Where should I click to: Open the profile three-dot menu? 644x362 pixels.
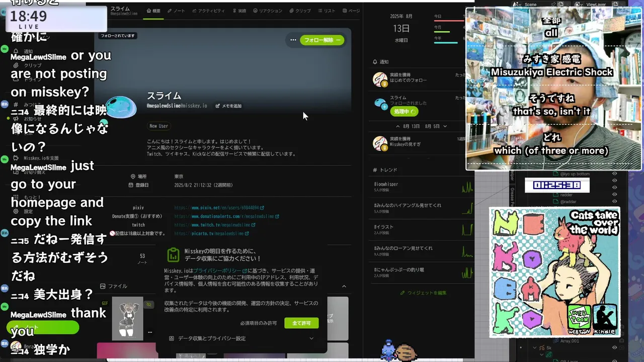[x=293, y=40]
